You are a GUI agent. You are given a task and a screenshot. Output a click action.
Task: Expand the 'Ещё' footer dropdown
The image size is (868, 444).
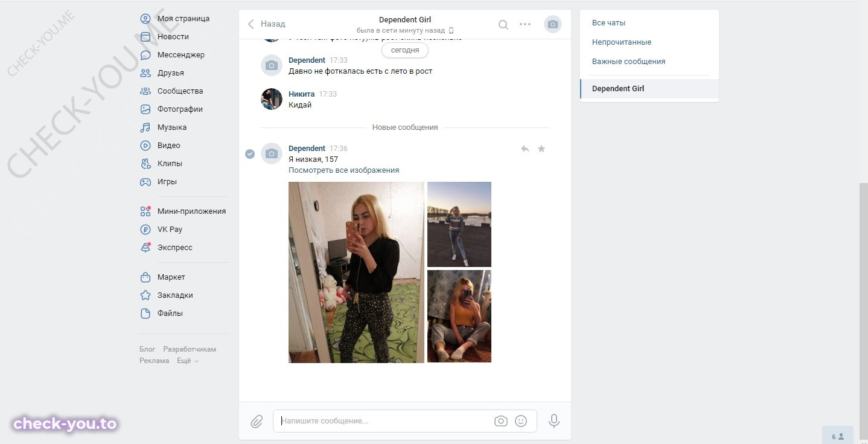tap(188, 361)
